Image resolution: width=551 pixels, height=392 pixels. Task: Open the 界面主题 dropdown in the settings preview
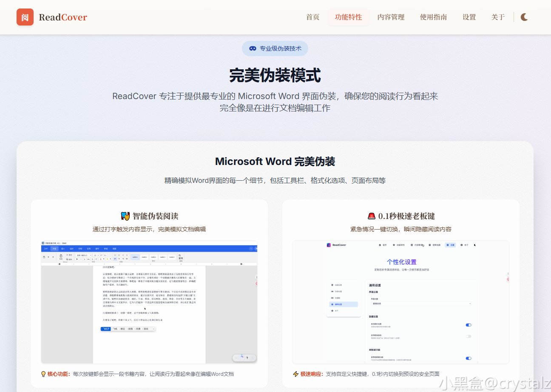tap(421, 304)
